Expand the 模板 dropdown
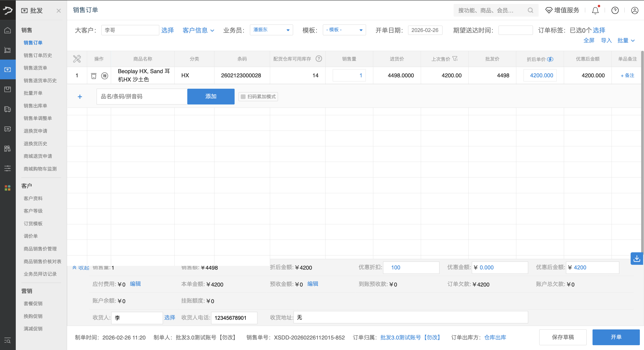Screen dimensions: 644x350 pos(344,30)
